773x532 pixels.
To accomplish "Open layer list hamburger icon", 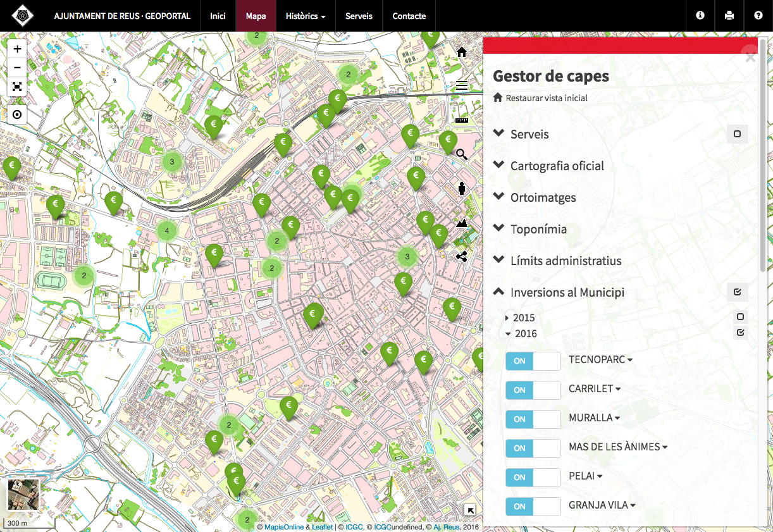I will tap(462, 85).
